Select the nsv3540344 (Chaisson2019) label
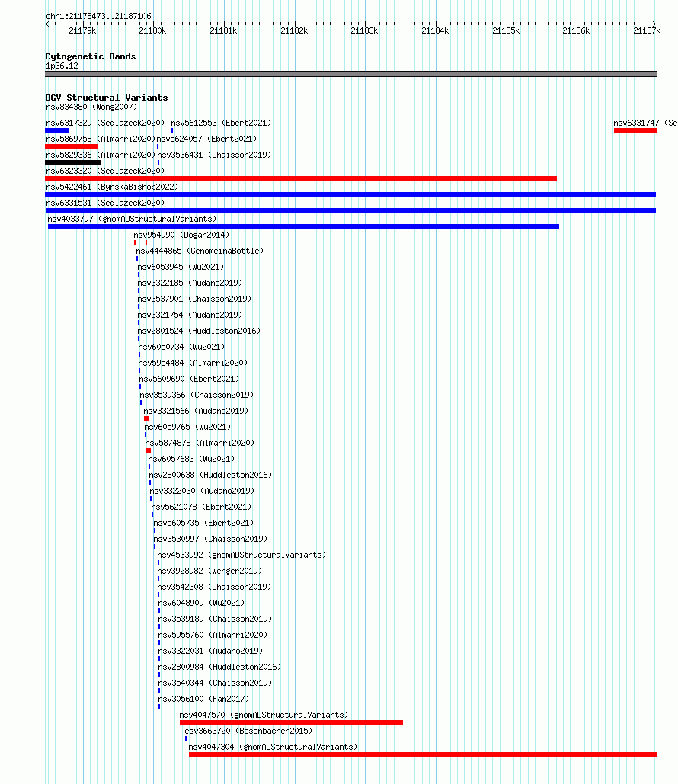Screen dimensions: 678x784 tap(215, 683)
